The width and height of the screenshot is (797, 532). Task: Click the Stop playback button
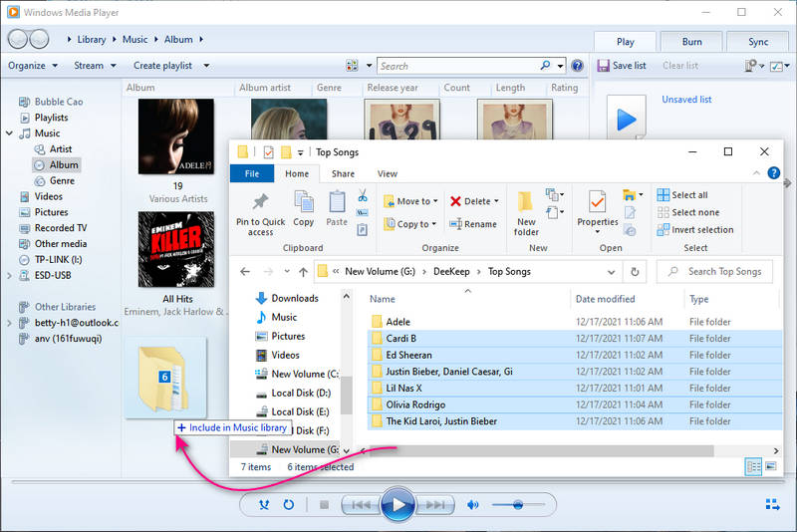(x=324, y=504)
